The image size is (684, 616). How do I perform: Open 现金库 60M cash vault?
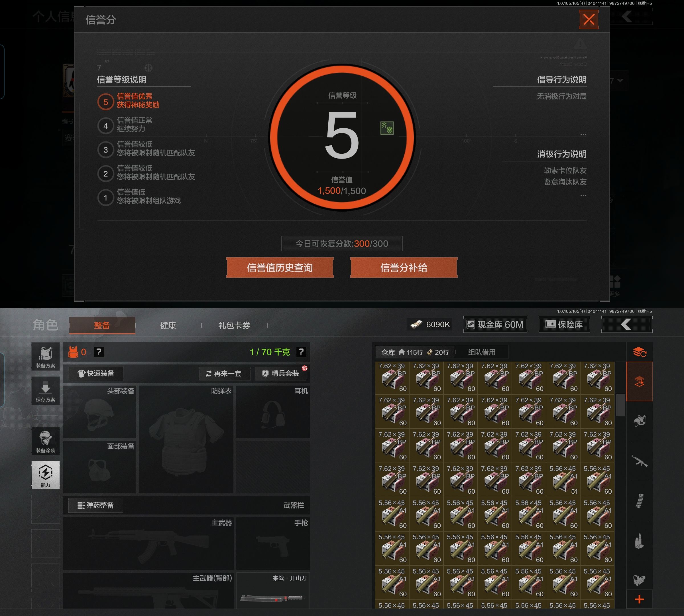(x=495, y=325)
